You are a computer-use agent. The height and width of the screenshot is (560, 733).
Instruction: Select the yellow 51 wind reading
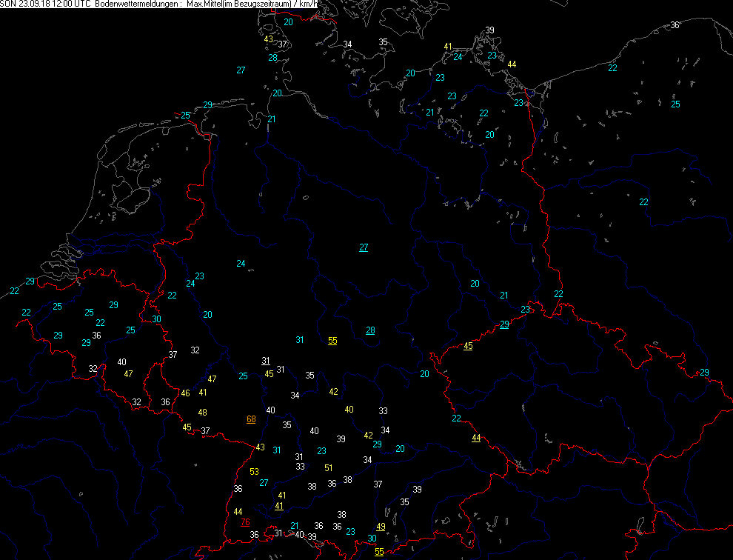tap(328, 468)
